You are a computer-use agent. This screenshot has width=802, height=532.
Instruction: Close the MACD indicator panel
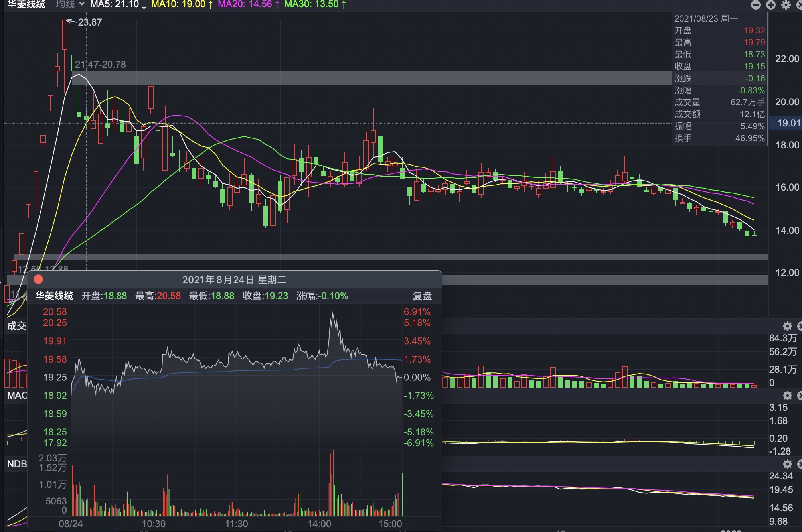pyautogui.click(x=799, y=395)
